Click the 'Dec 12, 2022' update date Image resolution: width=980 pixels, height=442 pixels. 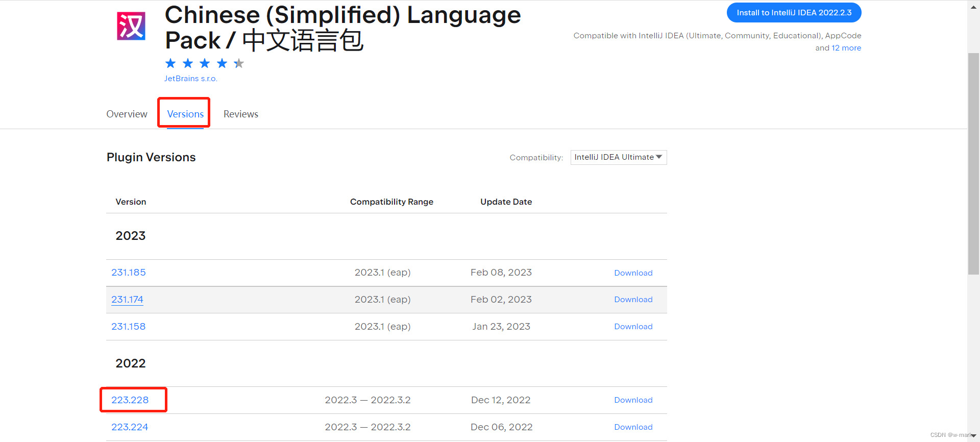coord(501,400)
